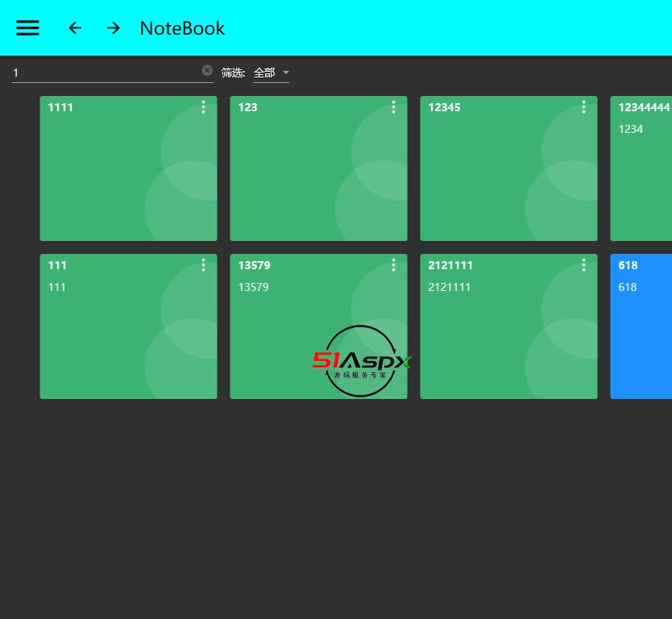Click the NoteBook title text
672x619 pixels.
[182, 28]
